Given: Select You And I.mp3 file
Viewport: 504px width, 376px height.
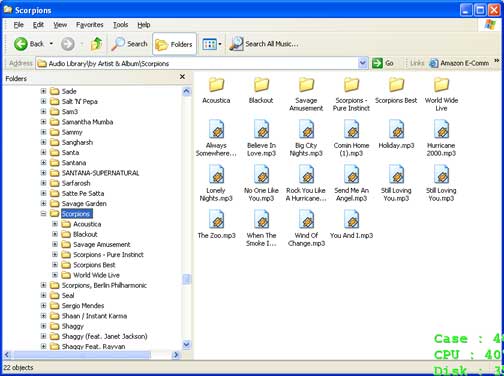Looking at the screenshot, I should click(x=351, y=224).
